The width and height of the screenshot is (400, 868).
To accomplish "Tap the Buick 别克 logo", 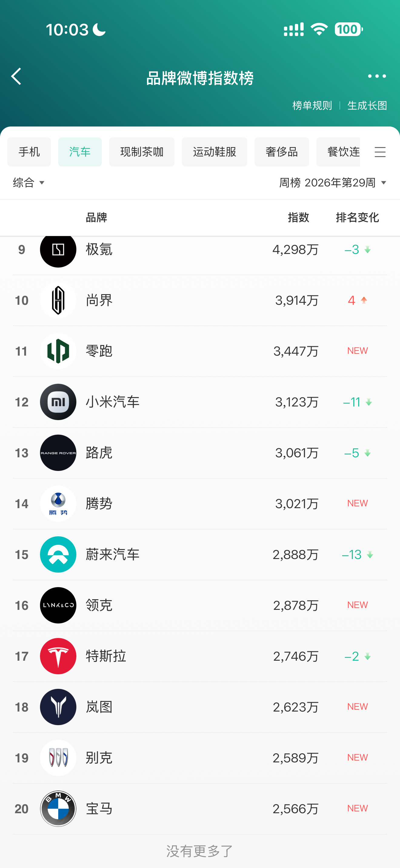I will pyautogui.click(x=58, y=758).
